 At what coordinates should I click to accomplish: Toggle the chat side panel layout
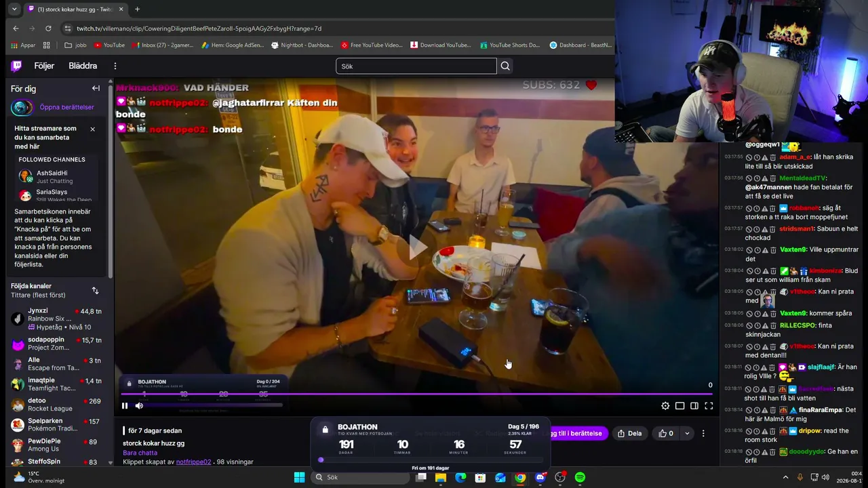(x=694, y=406)
